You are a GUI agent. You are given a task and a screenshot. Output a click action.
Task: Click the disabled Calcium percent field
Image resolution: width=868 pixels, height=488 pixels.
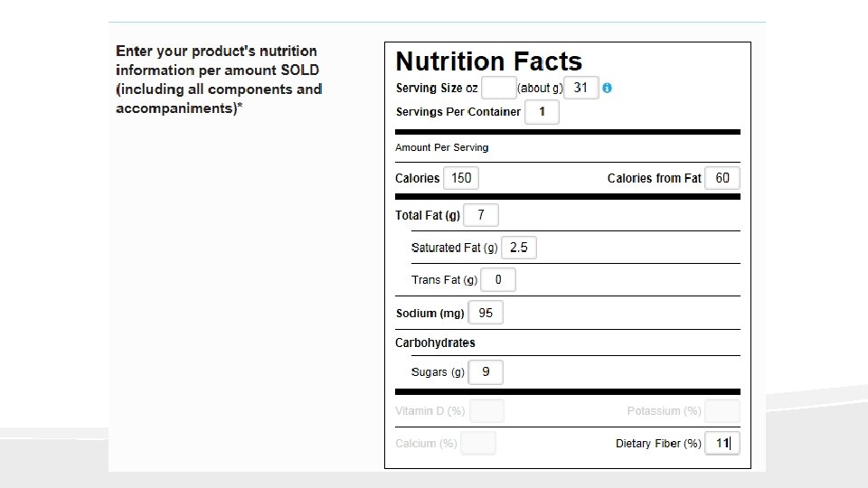pos(478,444)
